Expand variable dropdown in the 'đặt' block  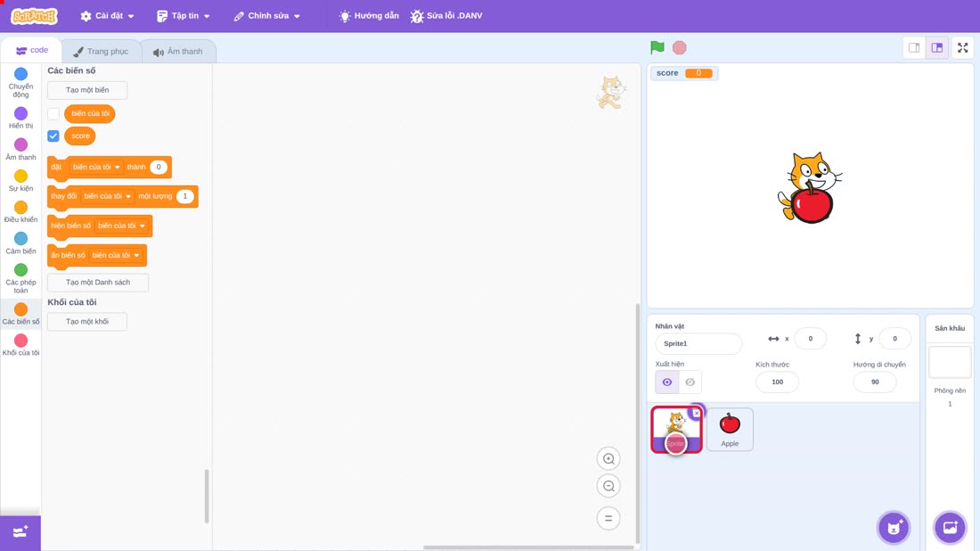(x=96, y=167)
